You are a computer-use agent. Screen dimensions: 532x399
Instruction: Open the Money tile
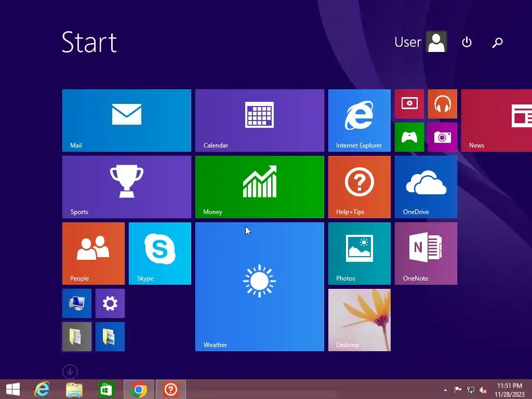260,187
